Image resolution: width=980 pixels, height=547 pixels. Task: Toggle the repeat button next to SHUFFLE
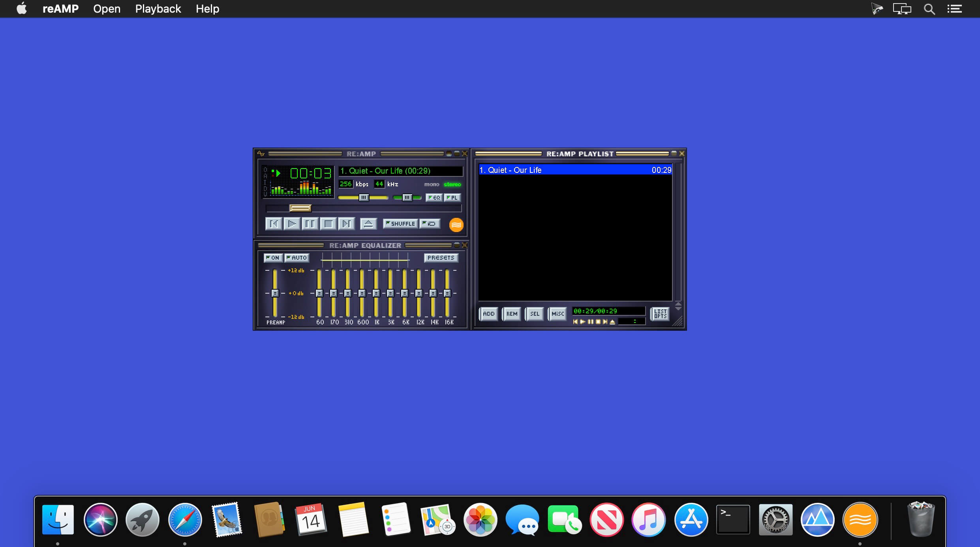point(430,224)
